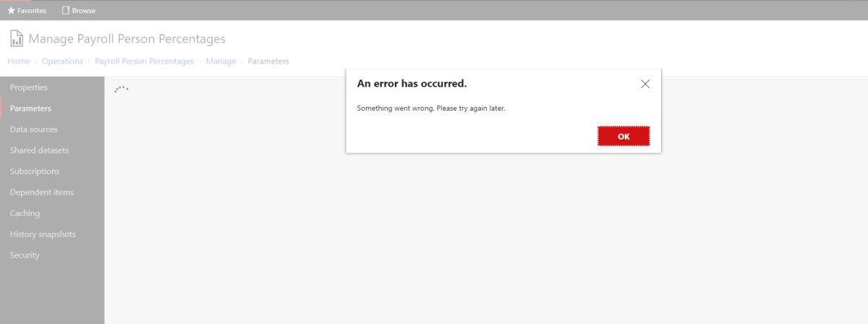Open the Shared datasets sidebar tab
This screenshot has height=324, width=868.
click(x=52, y=150)
